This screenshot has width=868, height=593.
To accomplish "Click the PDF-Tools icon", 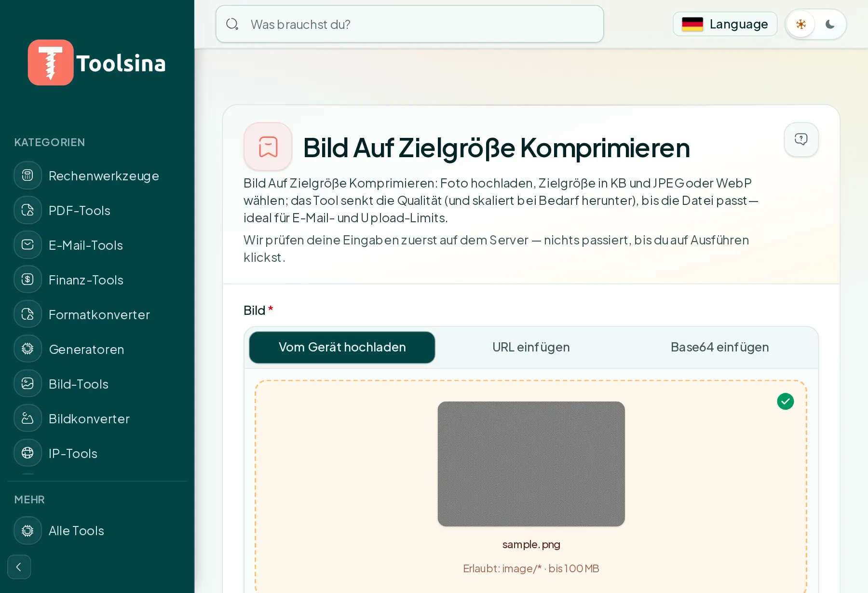I will point(28,210).
